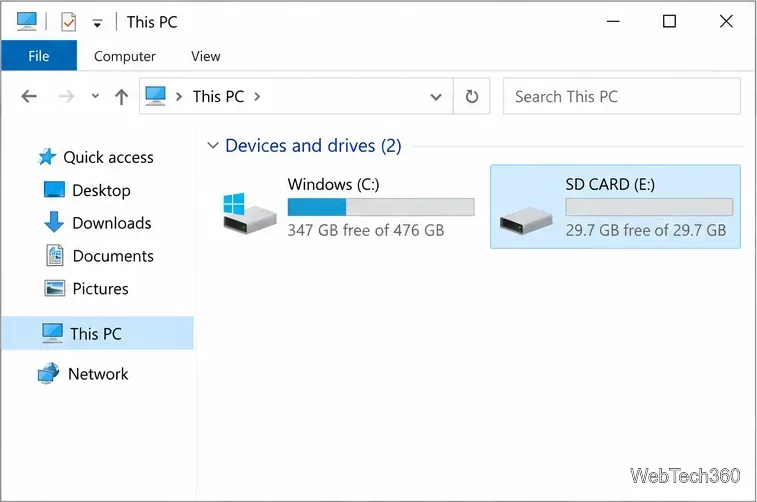Click the This PC icon in title bar
757x502 pixels.
point(27,22)
